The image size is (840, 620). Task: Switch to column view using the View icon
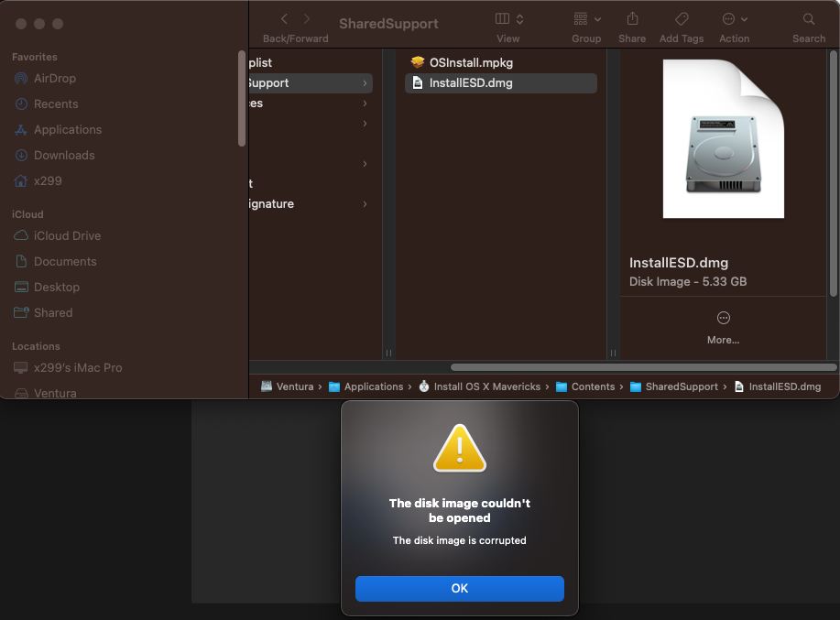(502, 18)
